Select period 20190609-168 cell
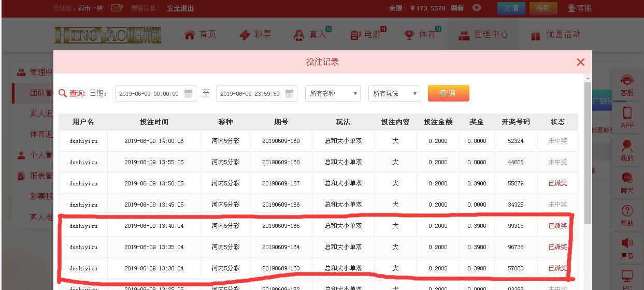Image resolution: width=644 pixels, height=290 pixels. (x=281, y=162)
